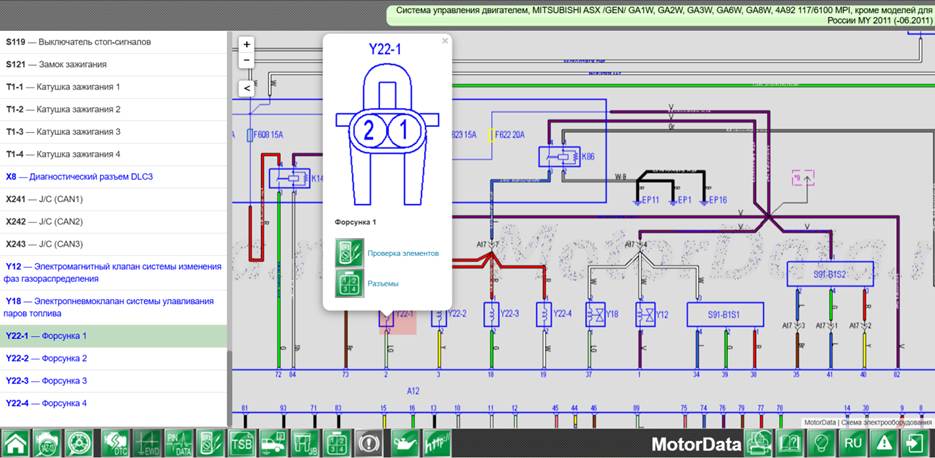Open the help book icon

click(790, 443)
